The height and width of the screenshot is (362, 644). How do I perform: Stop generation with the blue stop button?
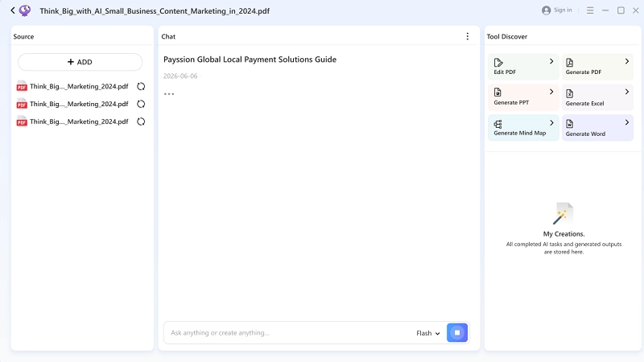coord(457,333)
